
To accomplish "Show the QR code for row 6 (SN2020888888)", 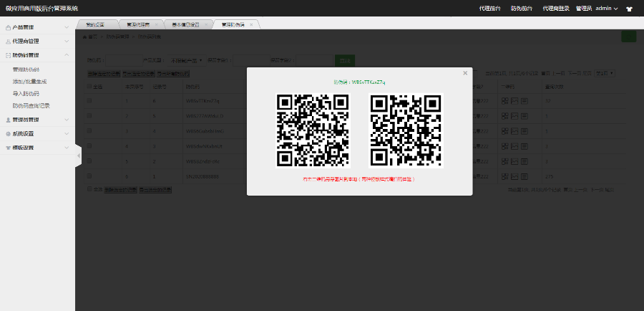I will tap(504, 176).
